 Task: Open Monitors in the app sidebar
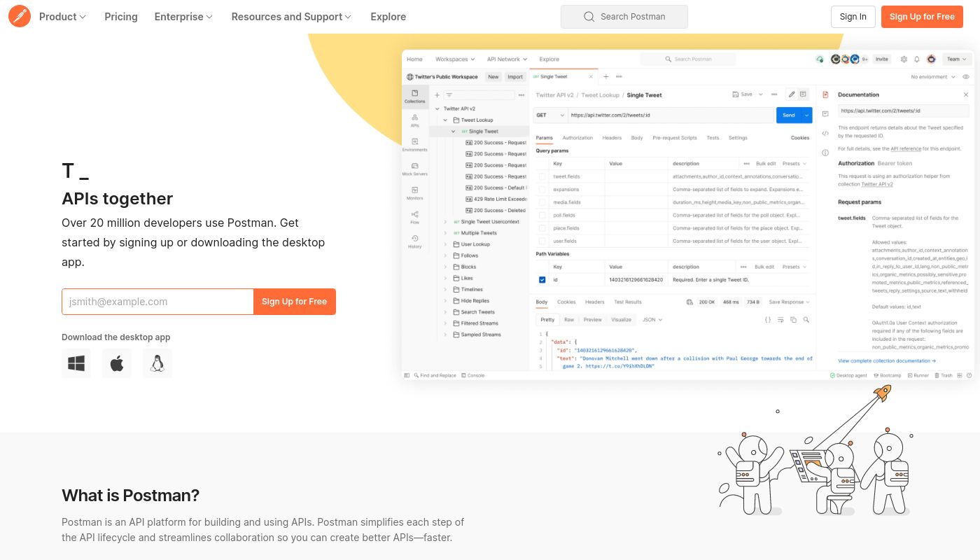point(414,193)
